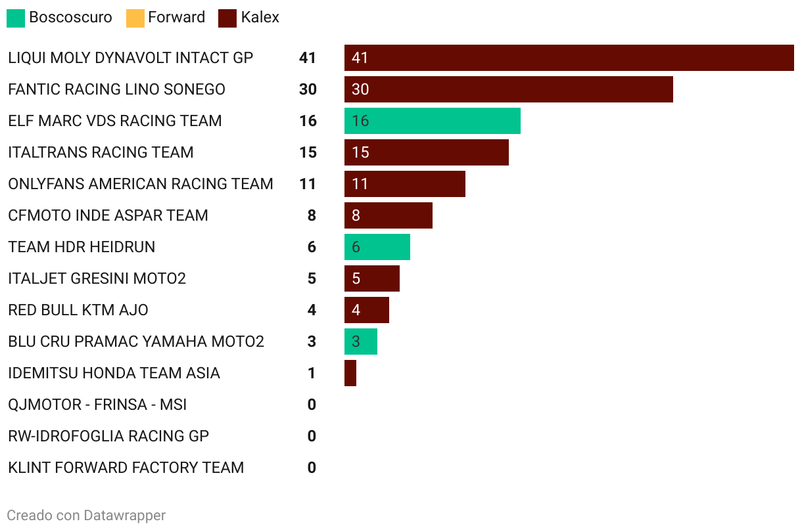Click the QJMOTOR - FRINSA - MSI label
The height and width of the screenshot is (532, 802).
coord(97,405)
